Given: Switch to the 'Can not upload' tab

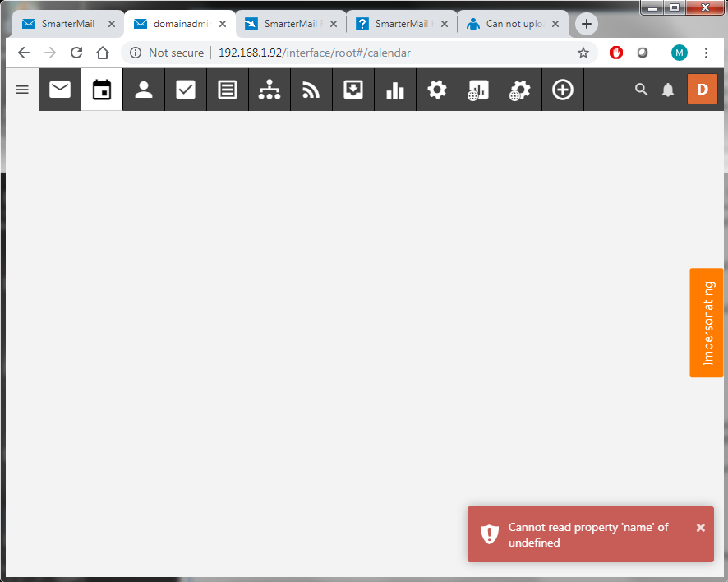Looking at the screenshot, I should click(x=511, y=24).
